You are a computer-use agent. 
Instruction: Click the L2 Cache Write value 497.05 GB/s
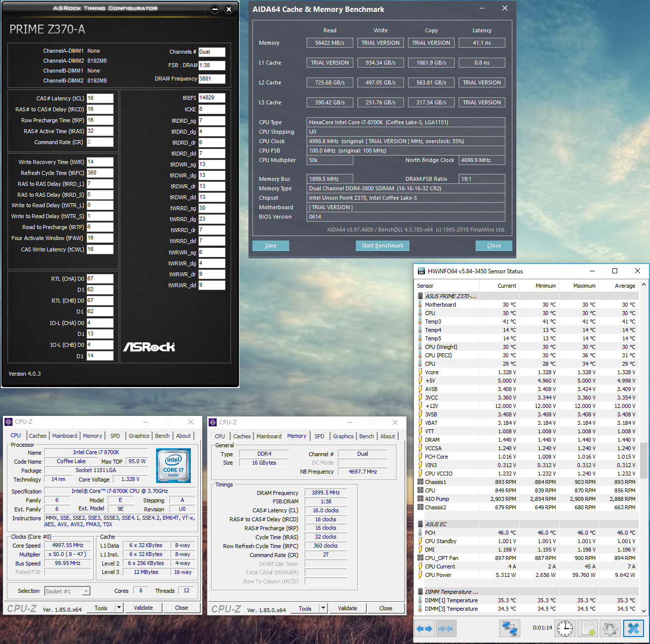(381, 82)
